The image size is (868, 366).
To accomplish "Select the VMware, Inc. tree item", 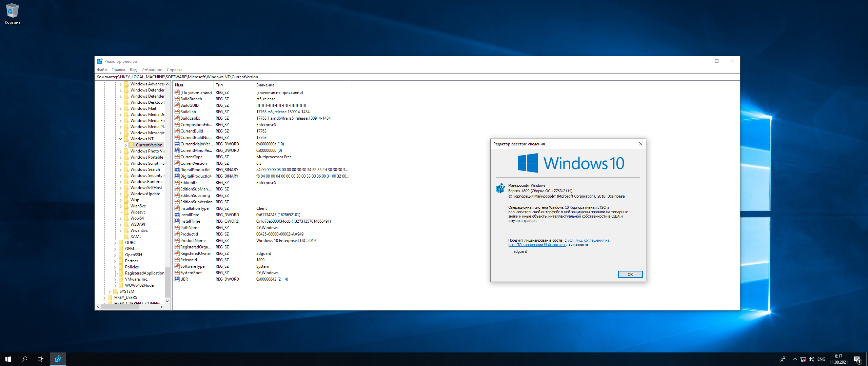I will (x=136, y=279).
